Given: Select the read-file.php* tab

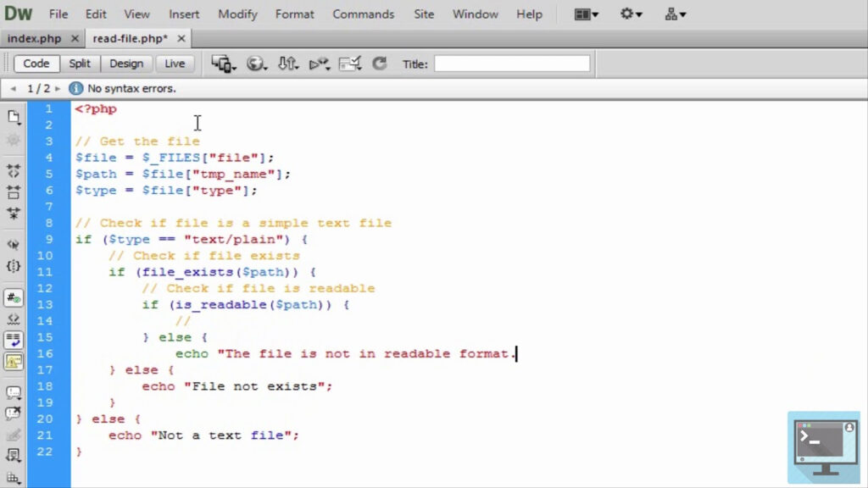Looking at the screenshot, I should (130, 39).
